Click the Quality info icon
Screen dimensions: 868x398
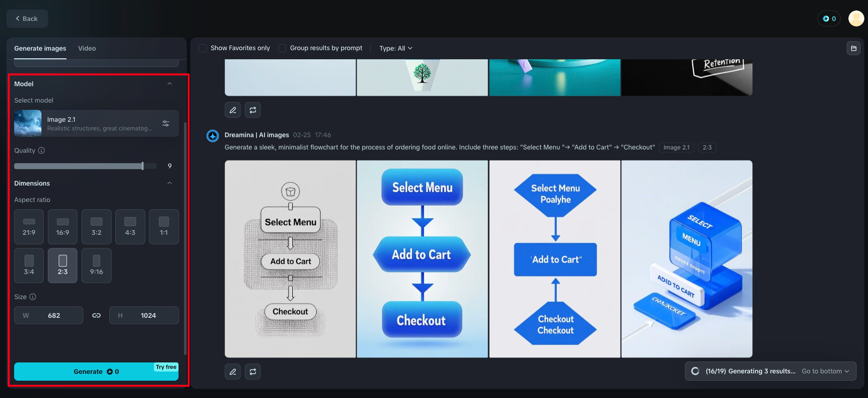[x=41, y=150]
